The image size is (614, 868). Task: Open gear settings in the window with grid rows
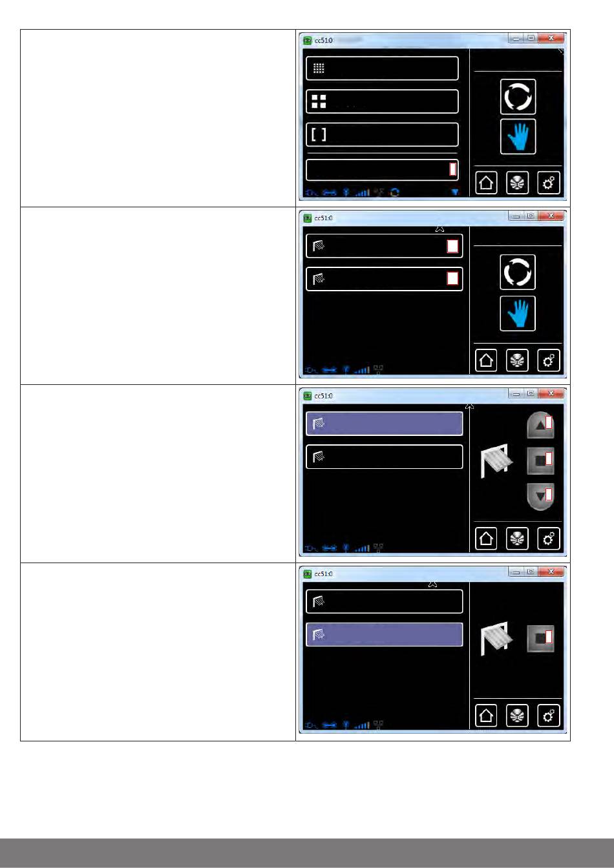[x=549, y=183]
